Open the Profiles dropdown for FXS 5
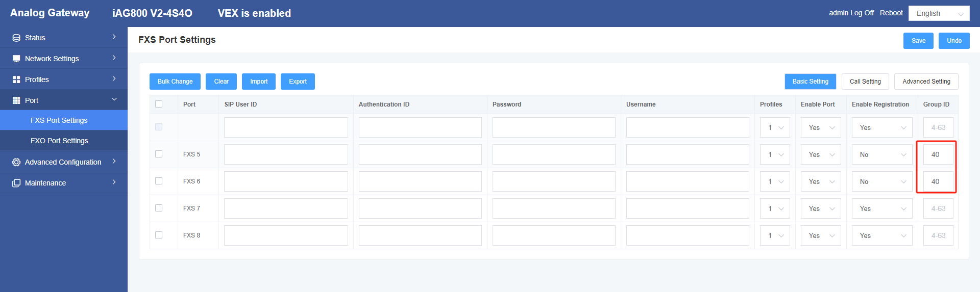The image size is (980, 292). (x=775, y=154)
